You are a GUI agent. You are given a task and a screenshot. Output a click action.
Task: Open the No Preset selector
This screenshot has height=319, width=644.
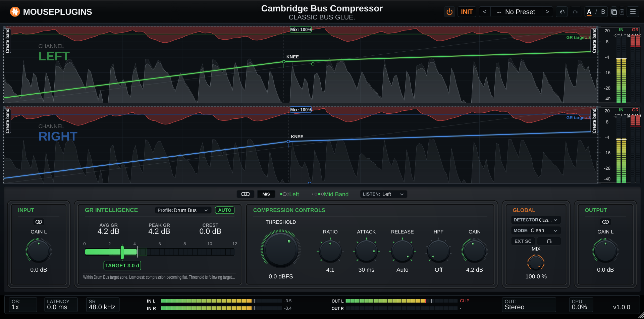(516, 12)
